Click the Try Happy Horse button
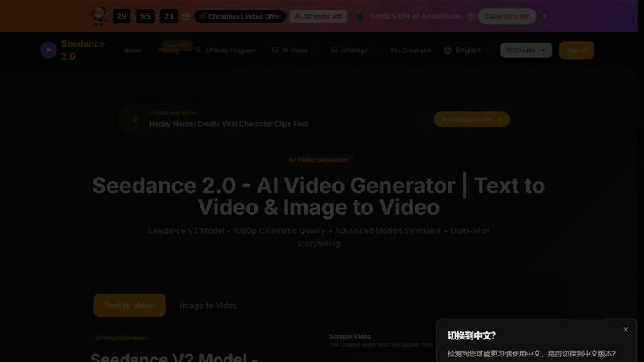 click(472, 119)
